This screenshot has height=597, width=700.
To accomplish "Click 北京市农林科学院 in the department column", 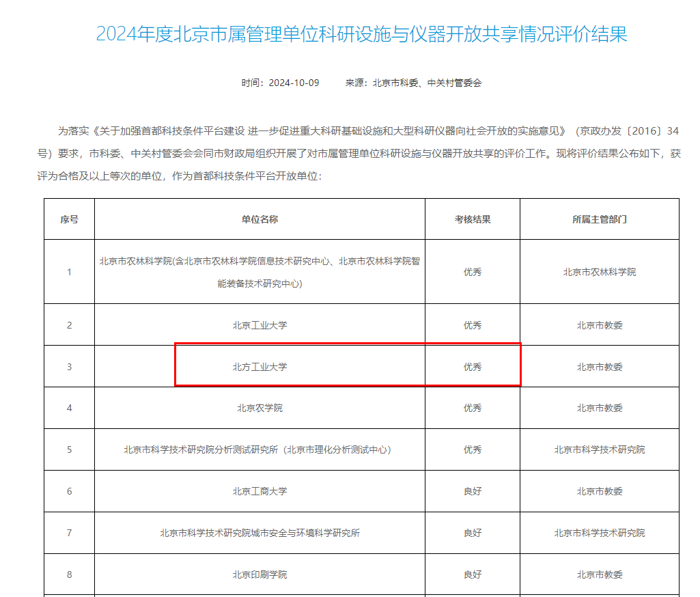I will click(x=599, y=272).
